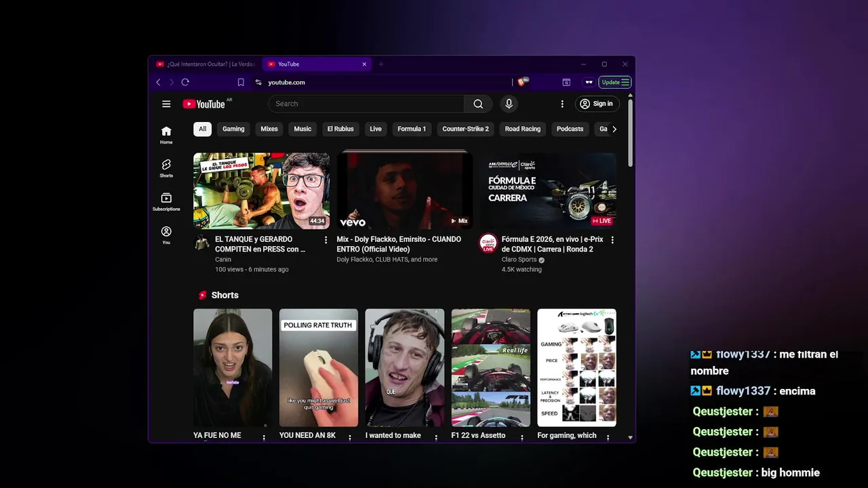Reload the page
868x488 pixels.
click(185, 82)
